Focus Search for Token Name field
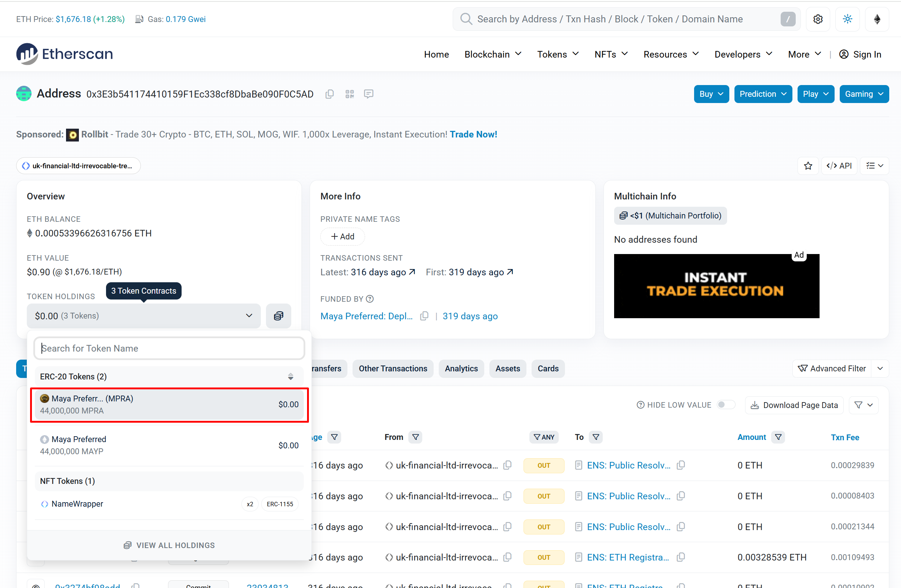The height and width of the screenshot is (588, 901). 169,348
